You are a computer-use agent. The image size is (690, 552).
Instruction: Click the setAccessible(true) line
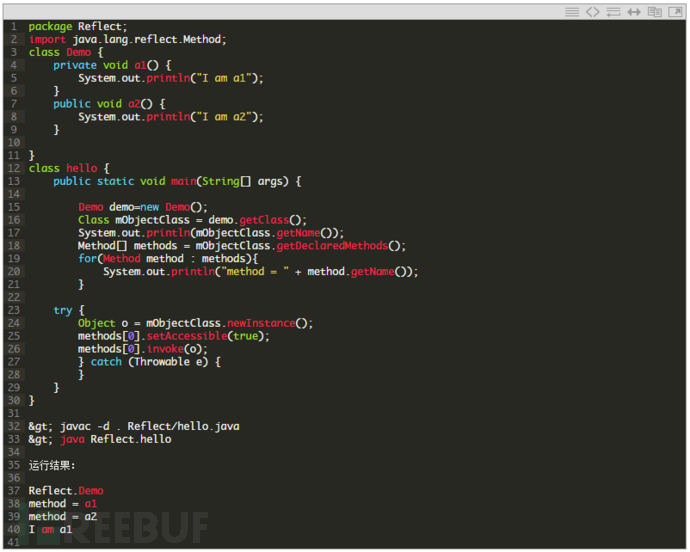click(x=173, y=336)
